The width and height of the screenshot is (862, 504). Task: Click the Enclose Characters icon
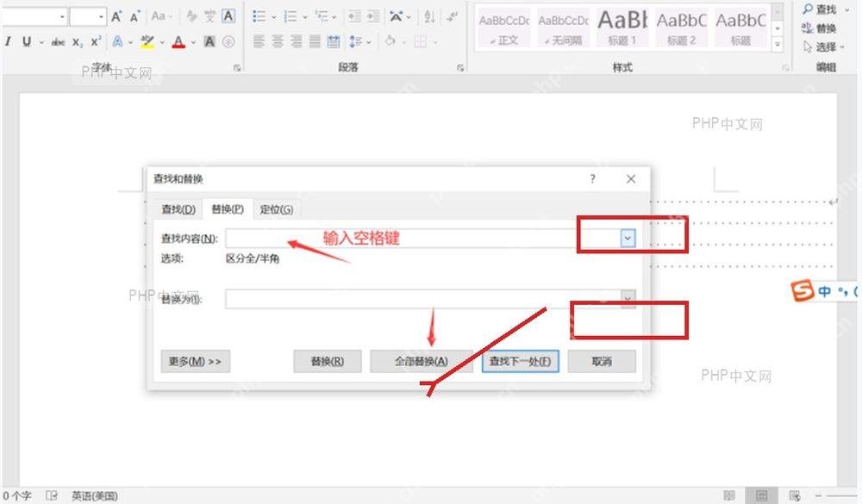tap(228, 41)
